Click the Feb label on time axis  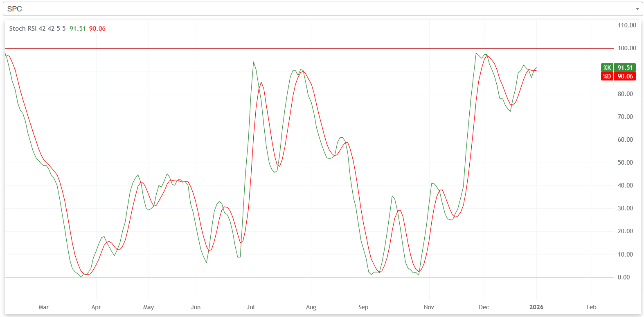pos(591,307)
